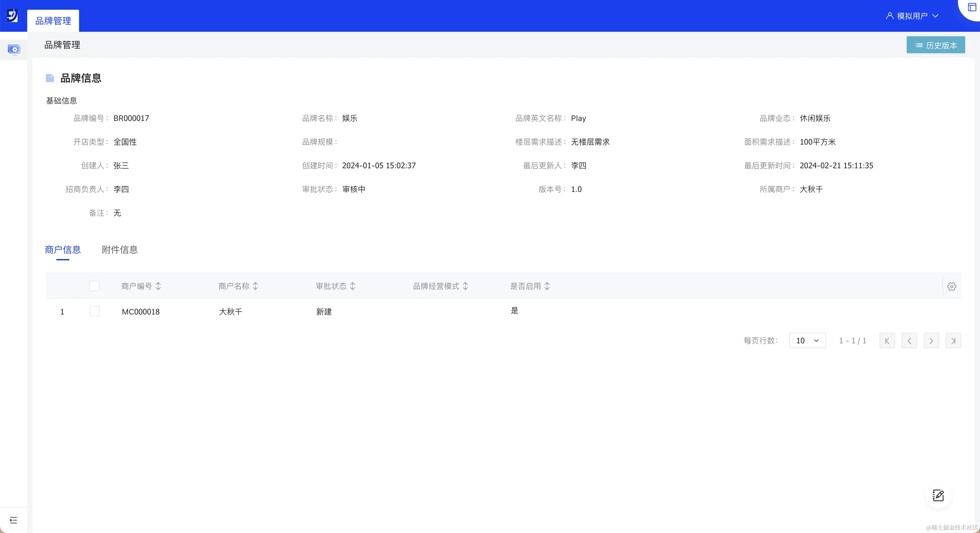Expand the 模拟用户 user menu
Image resolution: width=980 pixels, height=533 pixels.
click(912, 16)
